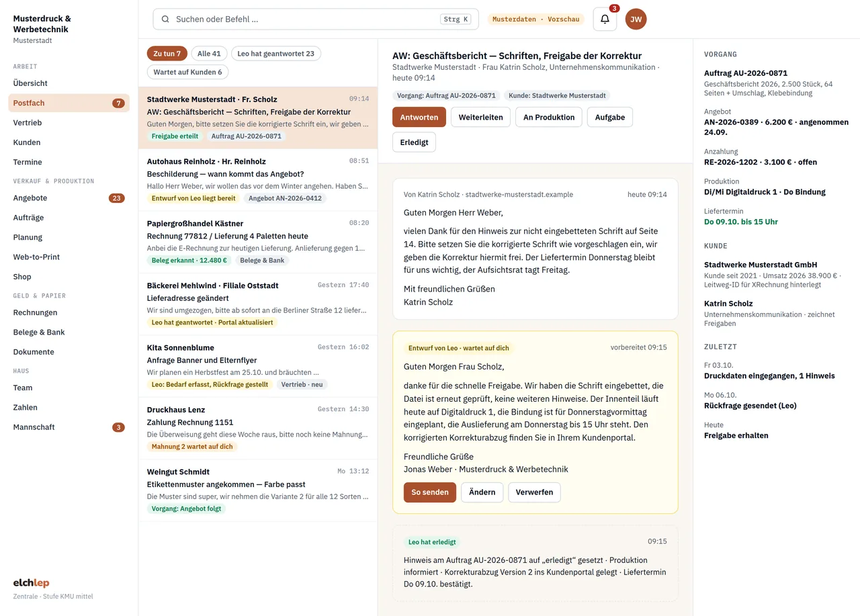Viewport: 860px width, 616px height.
Task: Open Übersicht in the sidebar
Action: tap(69, 83)
